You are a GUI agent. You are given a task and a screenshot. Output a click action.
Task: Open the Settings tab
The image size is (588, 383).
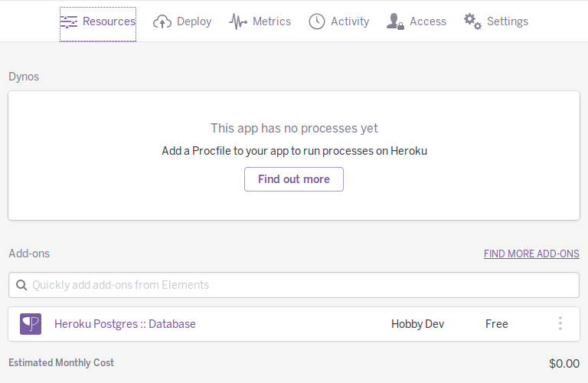[507, 21]
